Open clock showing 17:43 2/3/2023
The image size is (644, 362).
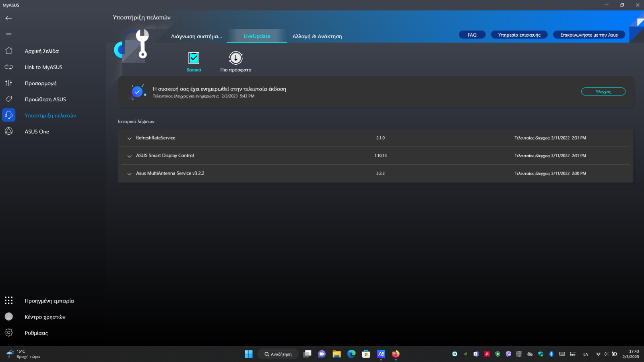[x=631, y=354]
